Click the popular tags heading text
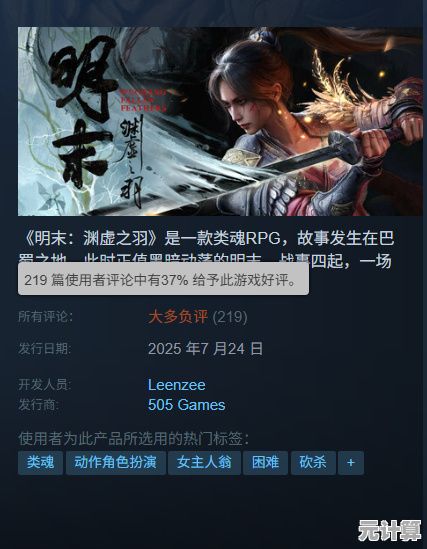 tap(134, 438)
